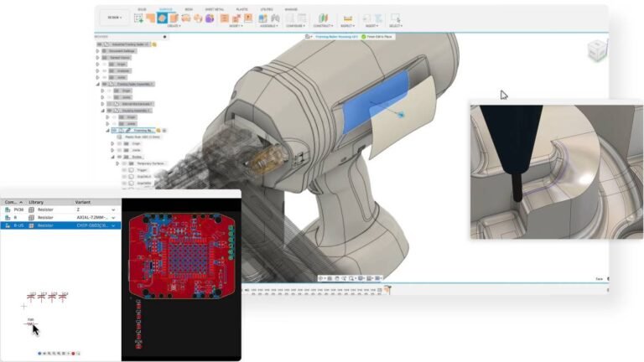The width and height of the screenshot is (644, 362).
Task: Select the highlighted Revolve surface tool
Action: [162, 18]
